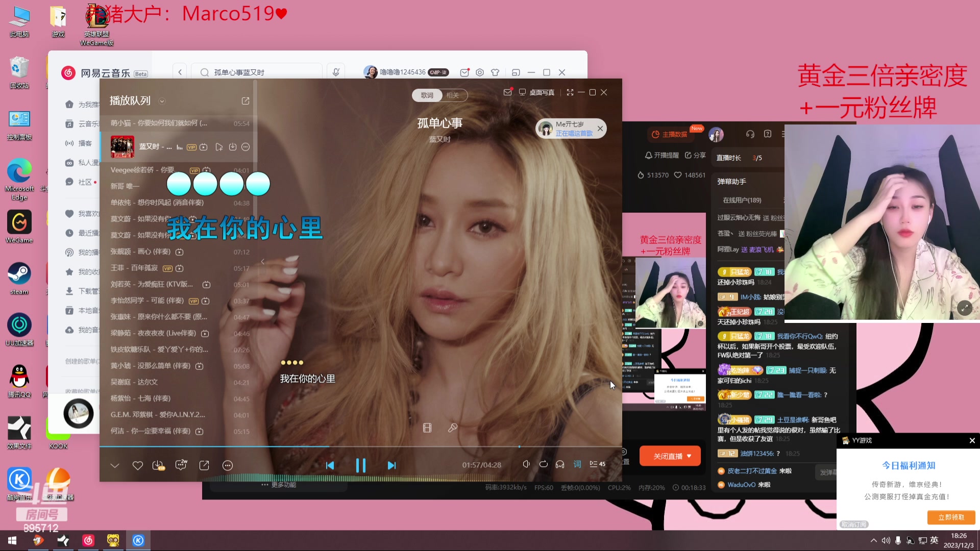Toggle desktop lyrics 词 button
The image size is (980, 551).
[x=577, y=464]
